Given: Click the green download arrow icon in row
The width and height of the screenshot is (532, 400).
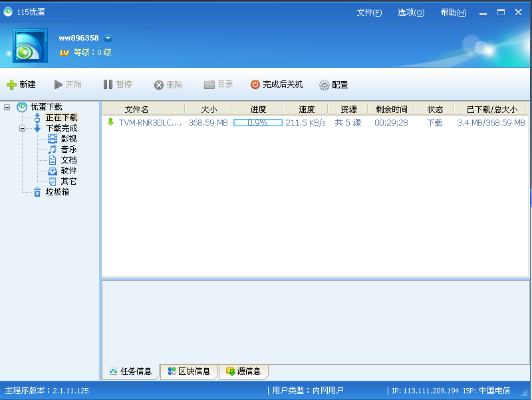Looking at the screenshot, I should coord(110,122).
